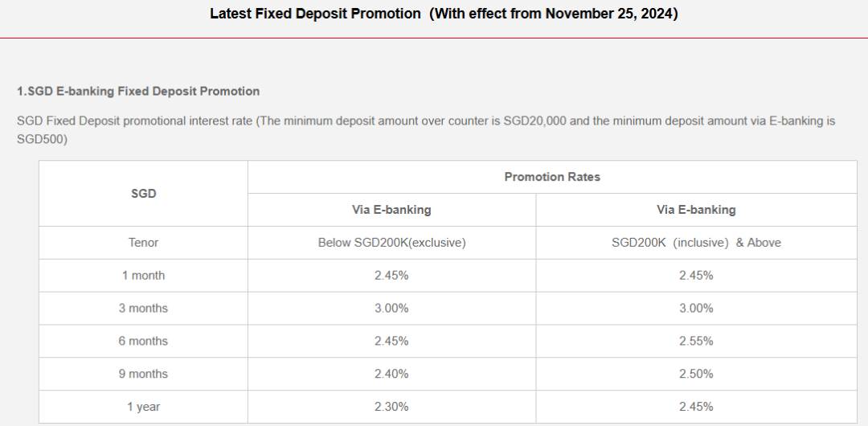Select the 3 months tenor cell
This screenshot has height=426, width=868.
(x=143, y=308)
